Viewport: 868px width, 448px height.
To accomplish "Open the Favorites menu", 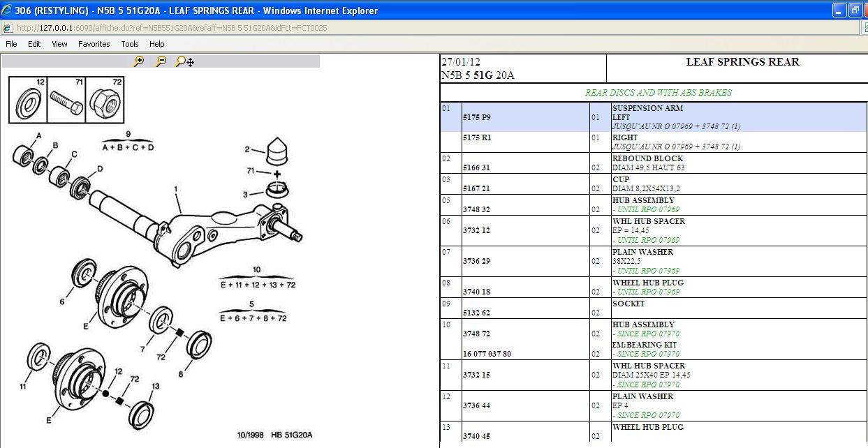I will click(94, 44).
